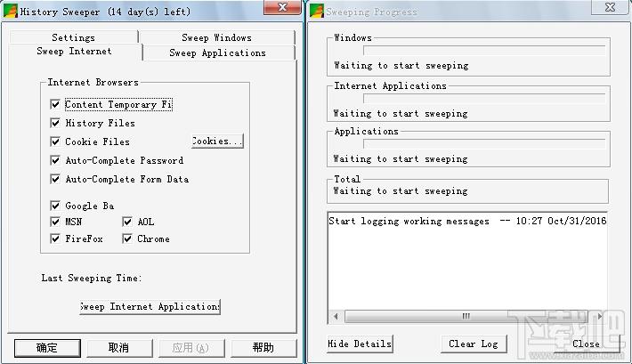Click the 确定 confirm button
The height and width of the screenshot is (364, 632).
[x=47, y=348]
